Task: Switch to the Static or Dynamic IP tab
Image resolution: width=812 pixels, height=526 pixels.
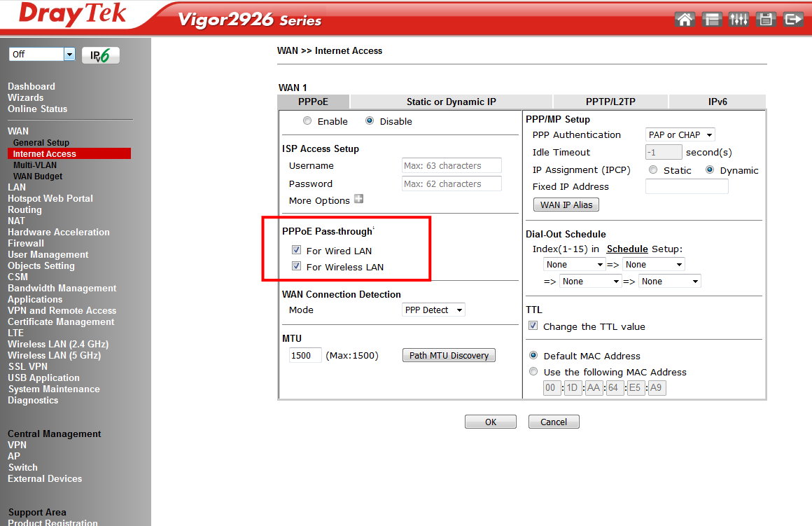Action: [x=451, y=101]
